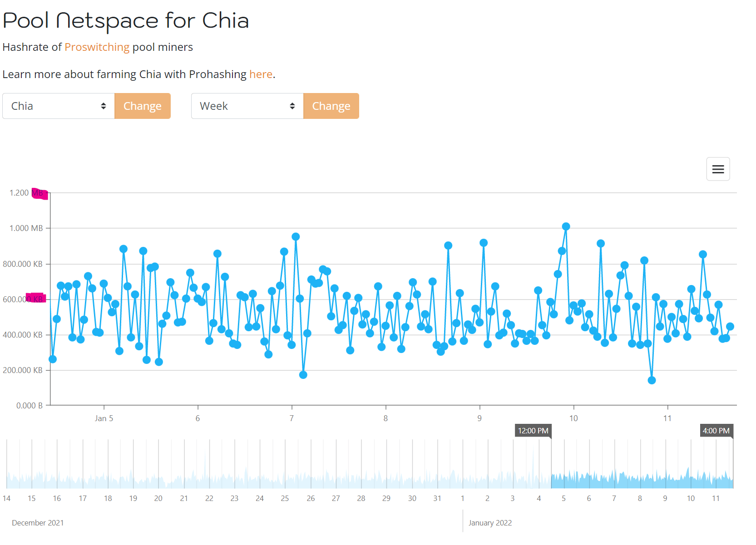Click the January 2022 label
This screenshot has width=756, height=545.
490,523
